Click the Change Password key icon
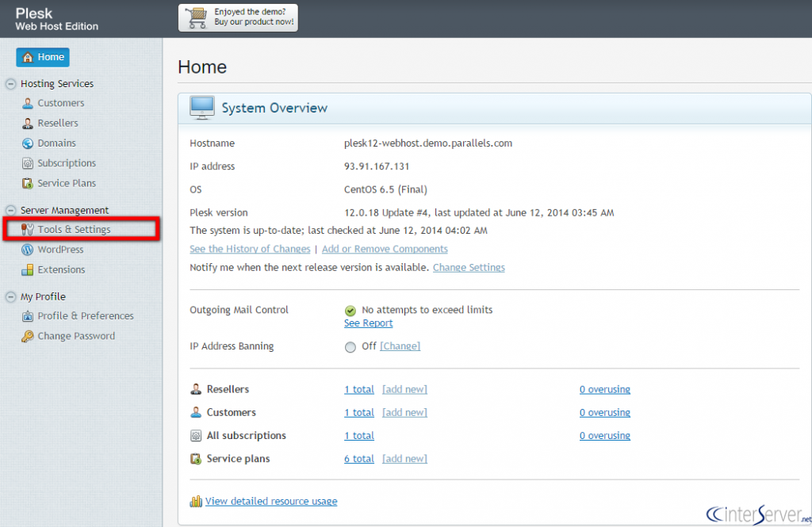The image size is (812, 527). (28, 335)
